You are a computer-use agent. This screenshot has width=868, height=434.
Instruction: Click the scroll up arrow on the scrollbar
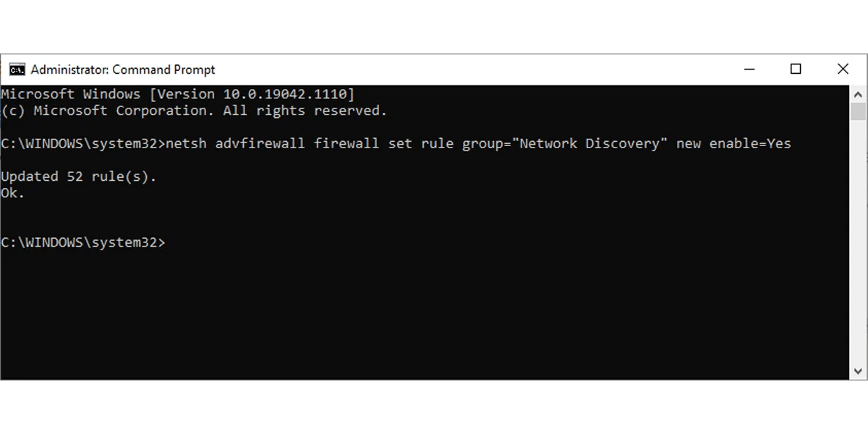[x=858, y=94]
